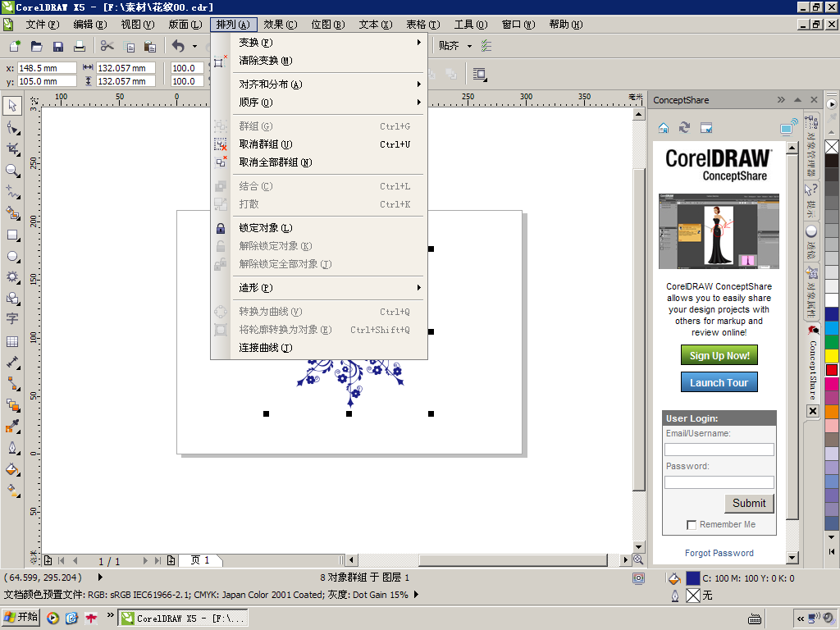This screenshot has width=840, height=630.
Task: Select the Fill bucket tool
Action: pos(12,469)
